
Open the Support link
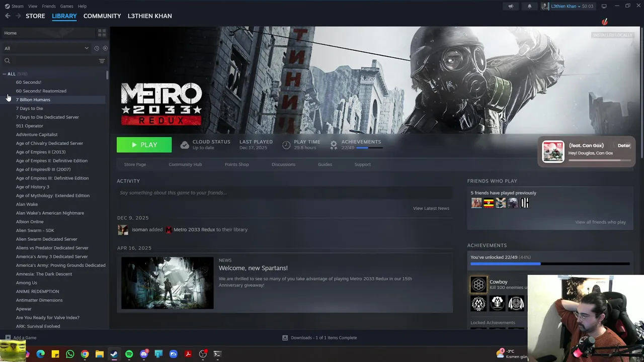pos(362,164)
